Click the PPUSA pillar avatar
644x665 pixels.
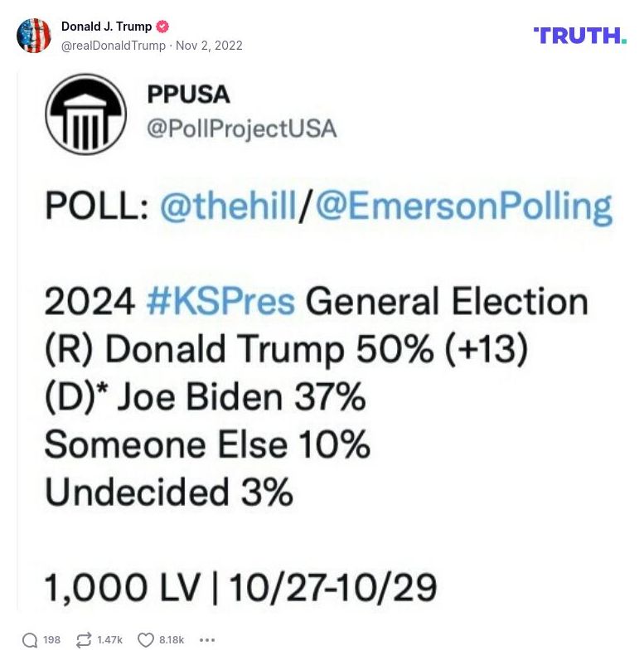[85, 114]
